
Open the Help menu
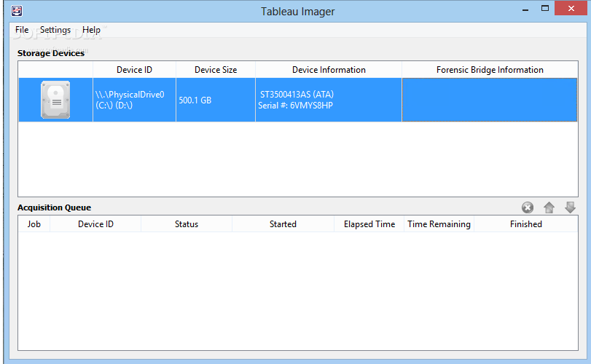point(91,30)
